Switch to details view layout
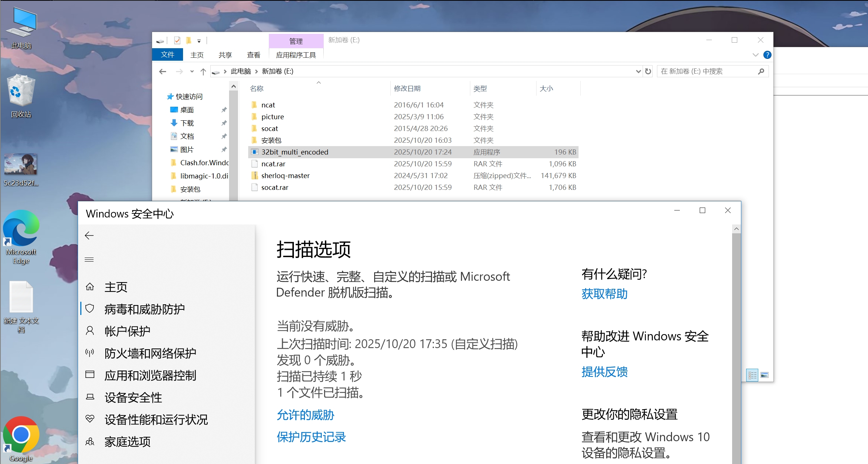This screenshot has width=868, height=464. pos(752,375)
